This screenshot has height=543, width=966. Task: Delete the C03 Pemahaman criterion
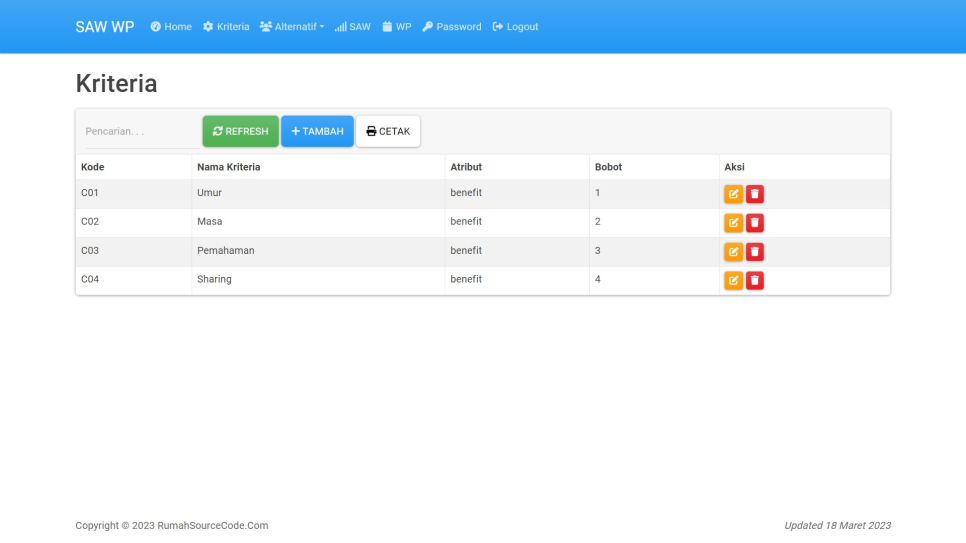[x=755, y=251]
